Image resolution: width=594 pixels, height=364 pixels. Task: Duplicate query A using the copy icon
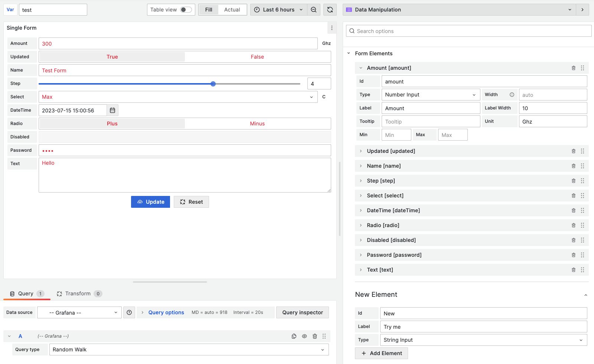(x=294, y=336)
